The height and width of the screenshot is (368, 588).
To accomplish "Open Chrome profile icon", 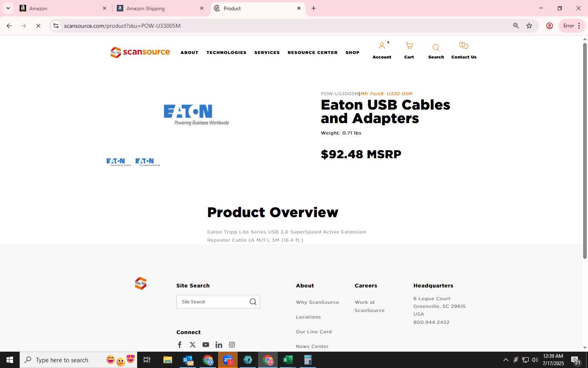I will (x=550, y=26).
